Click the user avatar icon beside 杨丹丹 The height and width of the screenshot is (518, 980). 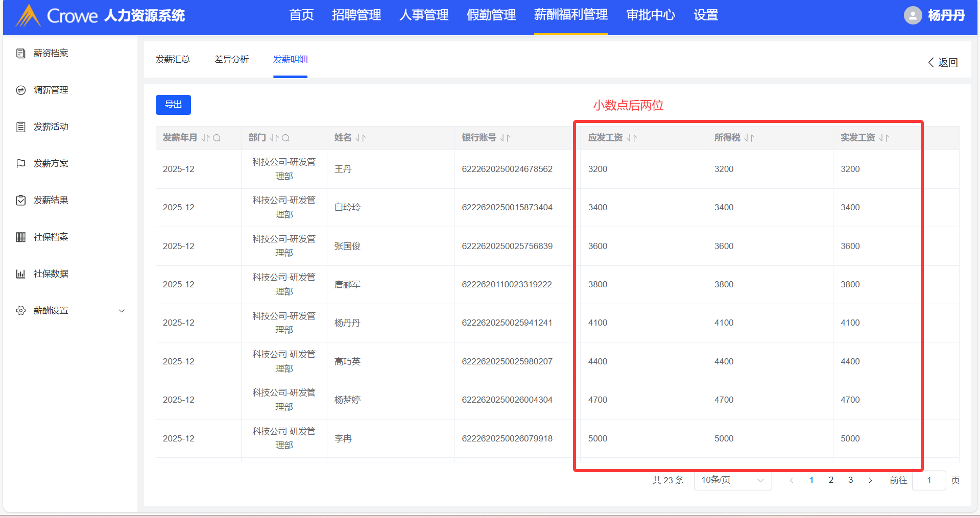(x=913, y=15)
